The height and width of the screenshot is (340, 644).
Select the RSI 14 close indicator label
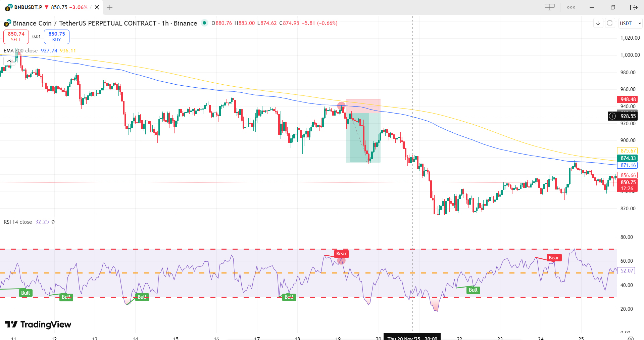coord(17,222)
